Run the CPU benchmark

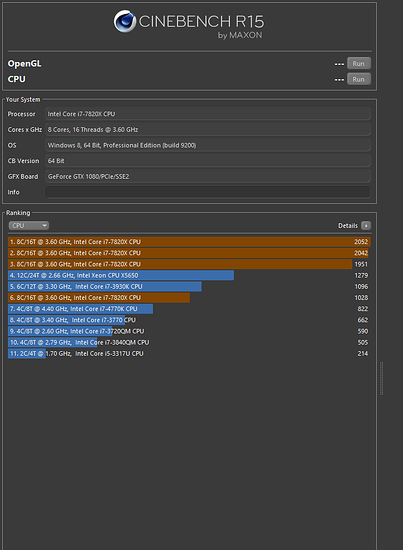click(x=358, y=79)
